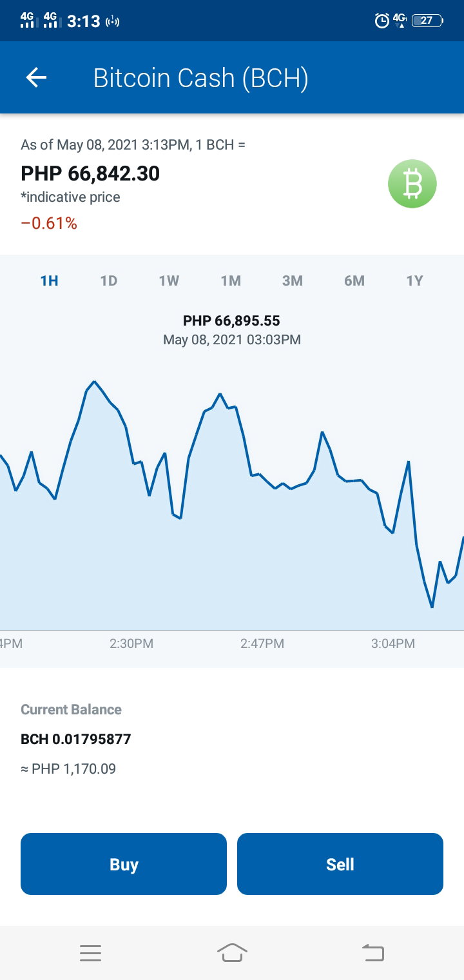Tap the alarm clock status icon
This screenshot has width=464, height=980.
coord(382,21)
